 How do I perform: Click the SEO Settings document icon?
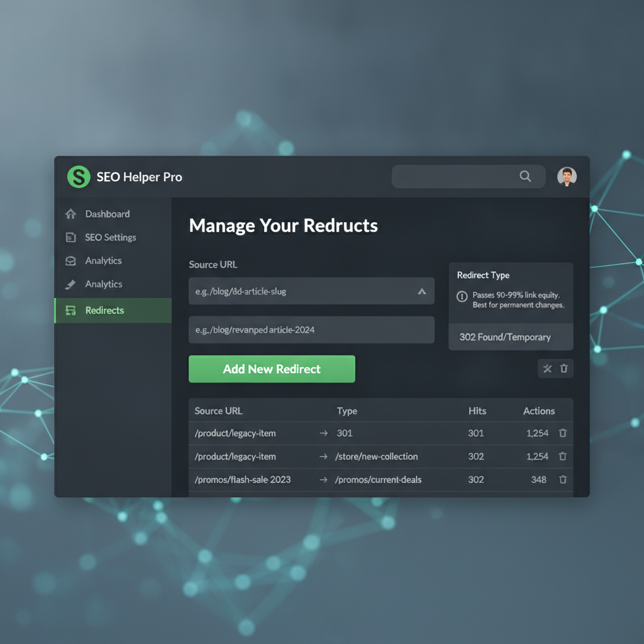[70, 237]
